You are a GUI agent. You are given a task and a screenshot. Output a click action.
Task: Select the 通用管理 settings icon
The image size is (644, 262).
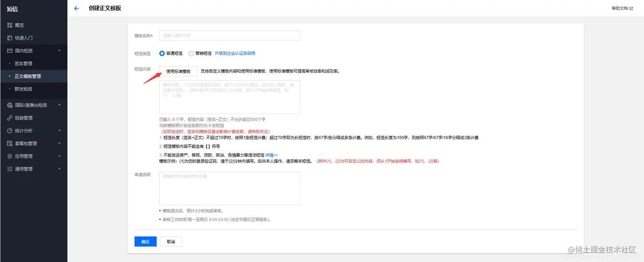(x=9, y=169)
